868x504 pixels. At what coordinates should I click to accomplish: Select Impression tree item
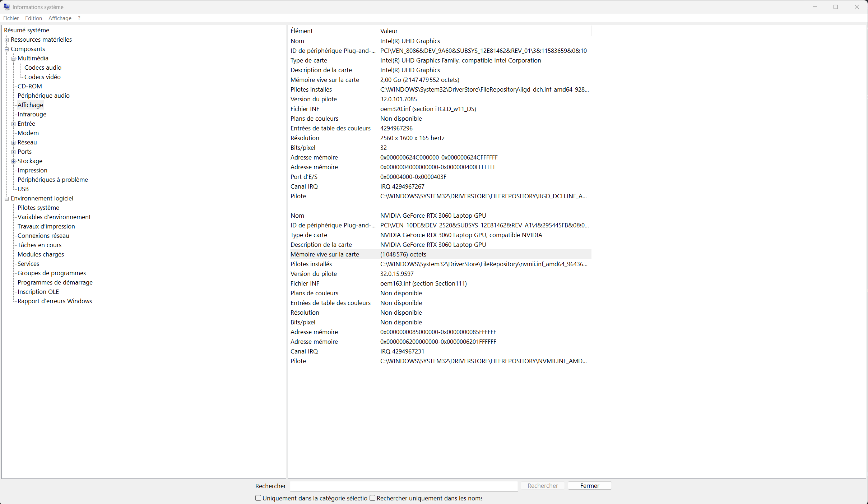(x=32, y=170)
